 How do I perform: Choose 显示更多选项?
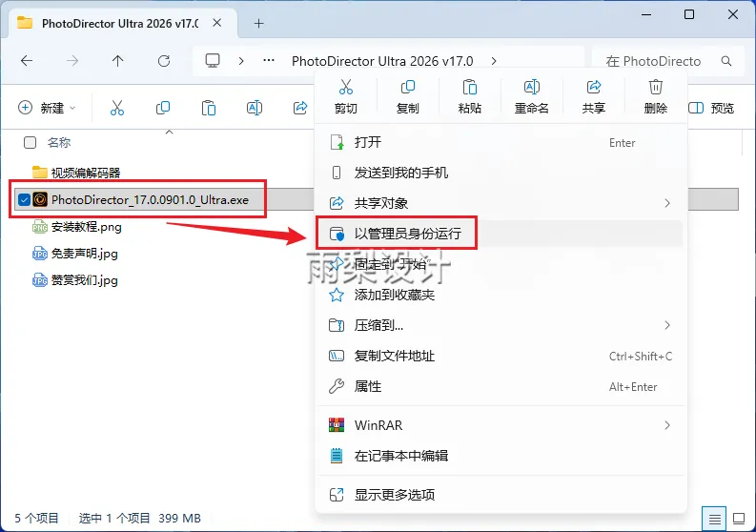pyautogui.click(x=501, y=495)
